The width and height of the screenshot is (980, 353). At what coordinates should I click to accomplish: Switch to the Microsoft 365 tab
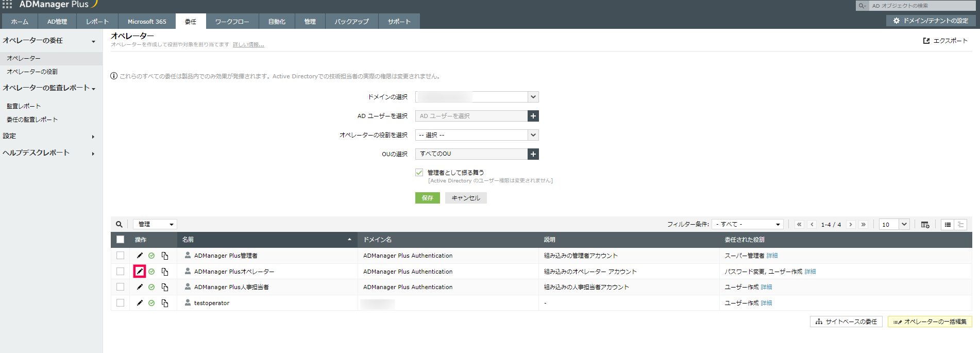pyautogui.click(x=147, y=22)
